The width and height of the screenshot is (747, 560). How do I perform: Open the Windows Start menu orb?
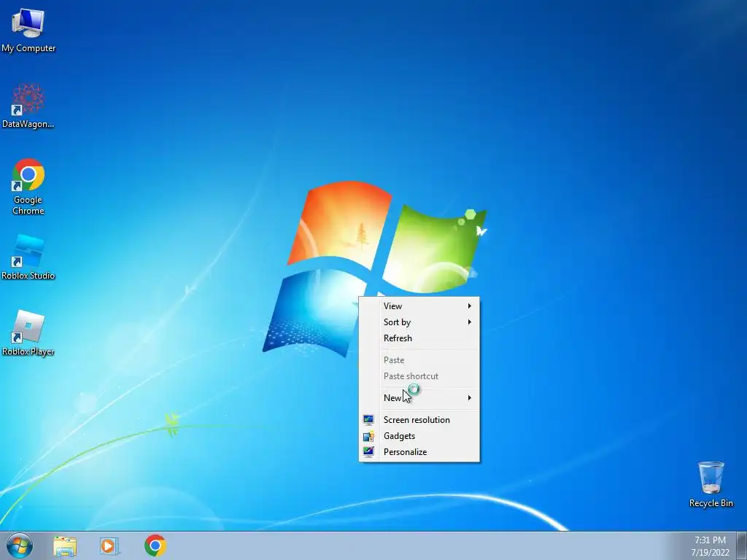click(20, 545)
